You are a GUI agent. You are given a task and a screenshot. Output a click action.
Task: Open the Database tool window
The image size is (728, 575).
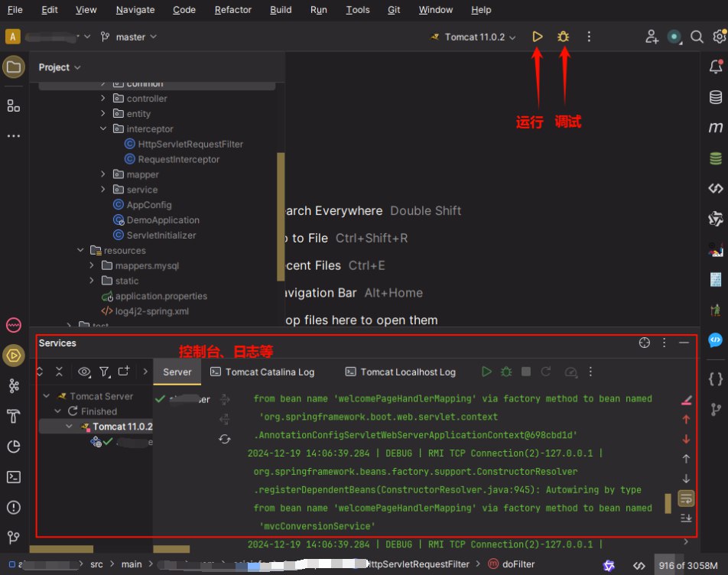pyautogui.click(x=716, y=97)
